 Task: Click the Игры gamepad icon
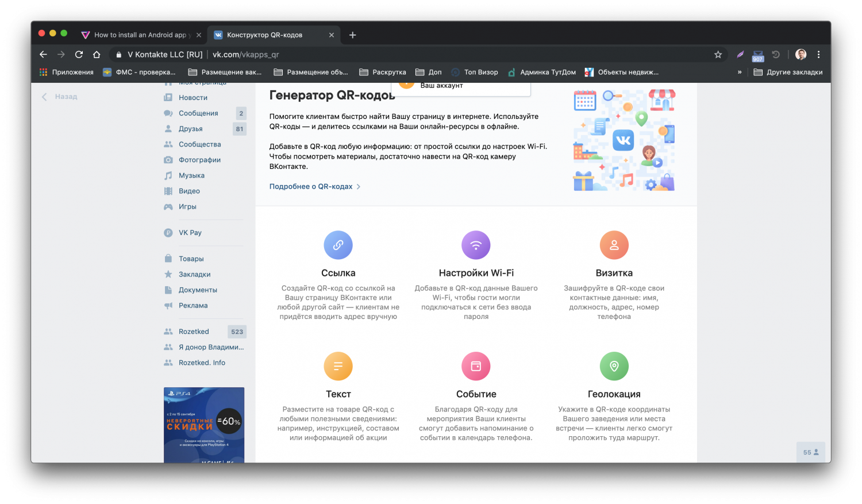(168, 206)
